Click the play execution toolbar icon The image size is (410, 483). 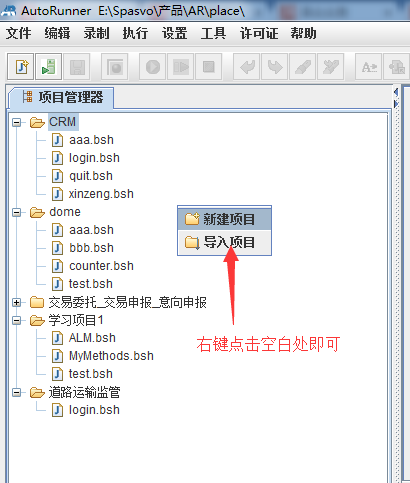153,67
